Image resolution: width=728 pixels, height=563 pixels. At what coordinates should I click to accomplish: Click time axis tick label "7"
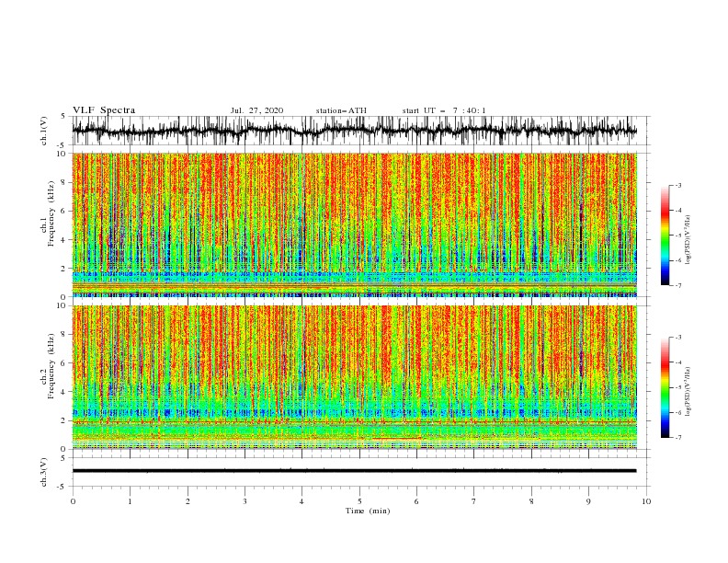click(x=474, y=501)
